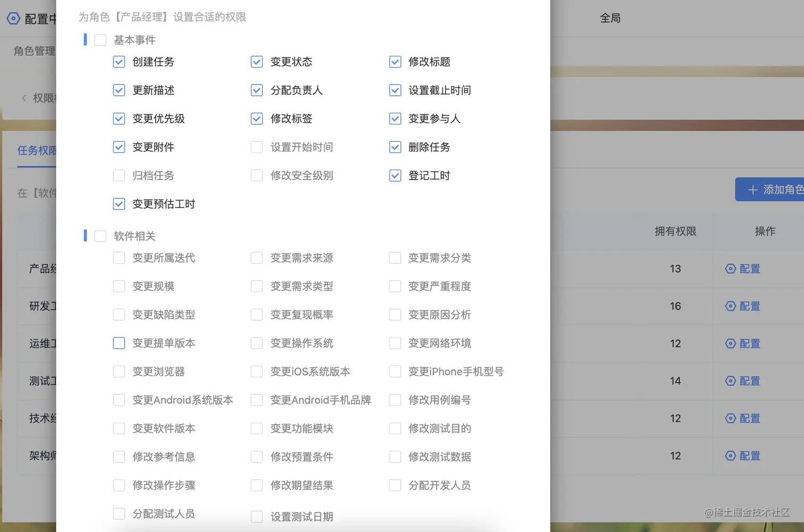This screenshot has width=804, height=532.
Task: Enable 变更功能模块 checkbox
Action: (257, 428)
